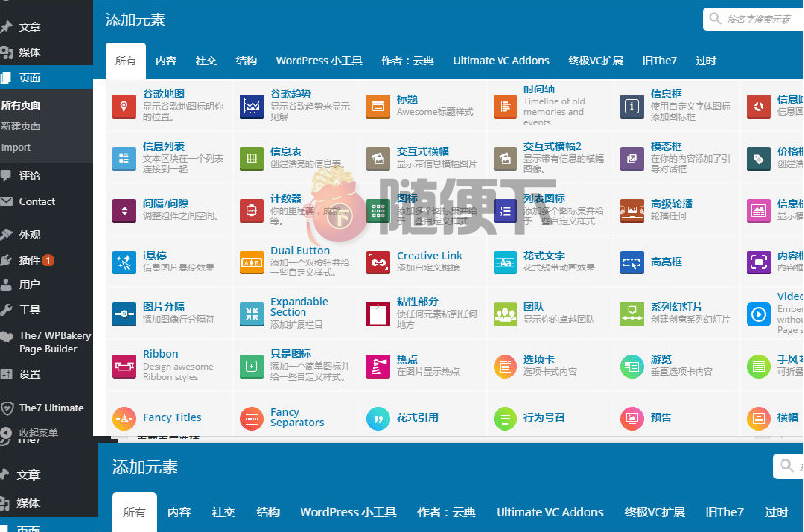Choose the pink 热点 hotspot icon
The height and width of the screenshot is (532, 804).
(x=378, y=367)
